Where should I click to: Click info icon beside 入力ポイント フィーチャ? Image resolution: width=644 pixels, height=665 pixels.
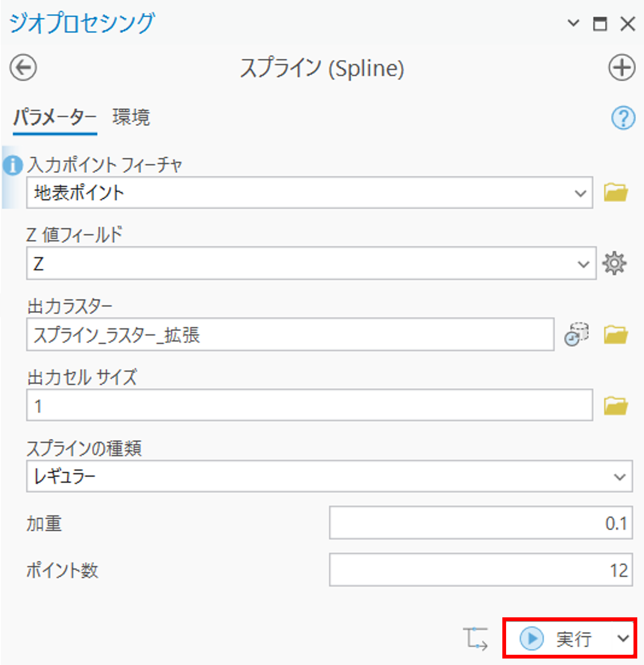pyautogui.click(x=13, y=166)
